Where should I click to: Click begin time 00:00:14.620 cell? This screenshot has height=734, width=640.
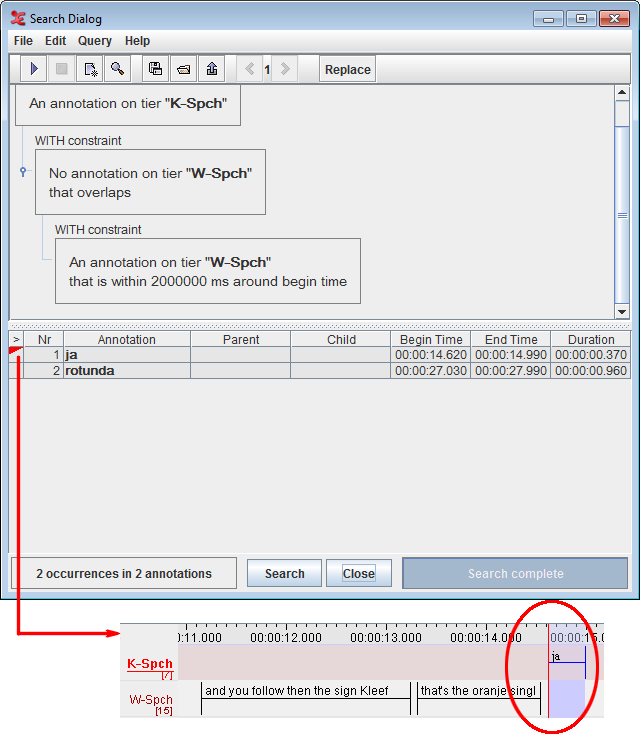[431, 355]
